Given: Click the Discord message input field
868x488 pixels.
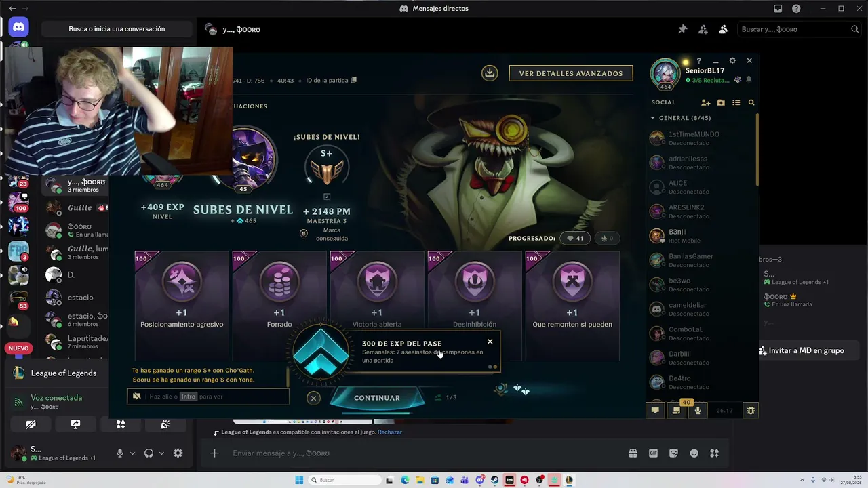Looking at the screenshot, I should (x=427, y=453).
